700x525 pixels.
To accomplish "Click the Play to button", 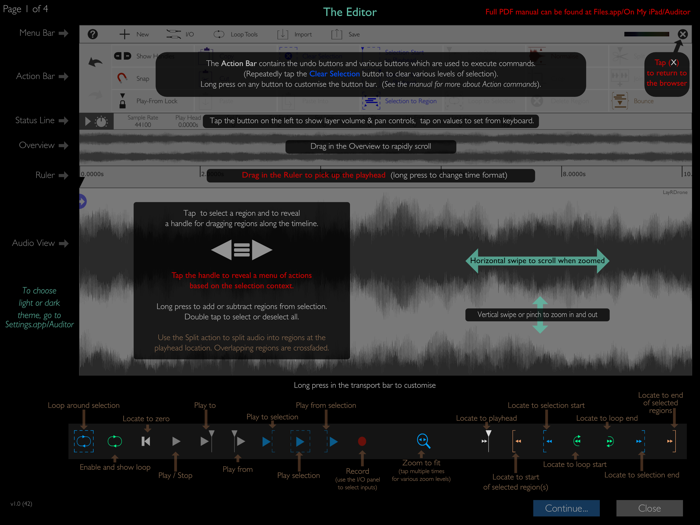I will [x=207, y=441].
